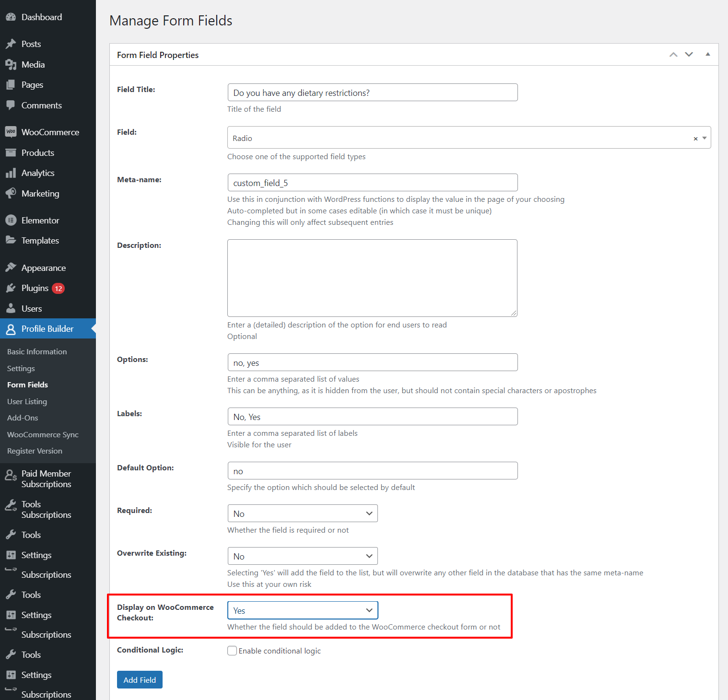
Task: Click the Add Field button
Action: (x=140, y=680)
